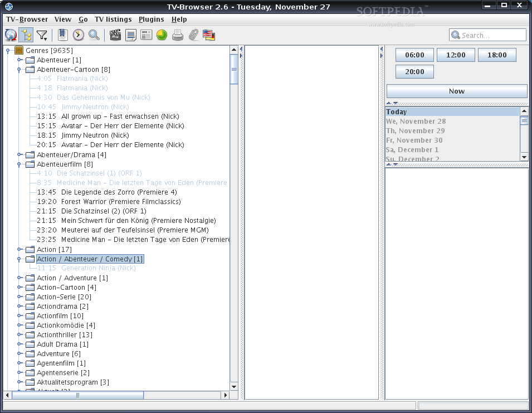The image size is (532, 413).
Task: Select Th, November 29 date
Action: (452, 130)
